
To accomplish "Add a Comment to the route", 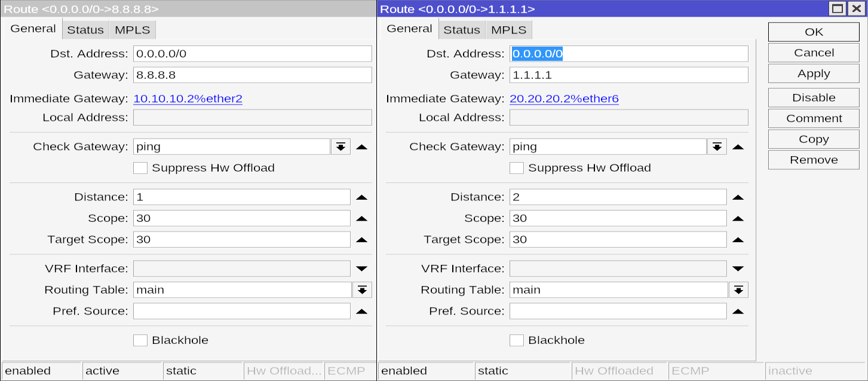I will click(x=814, y=118).
